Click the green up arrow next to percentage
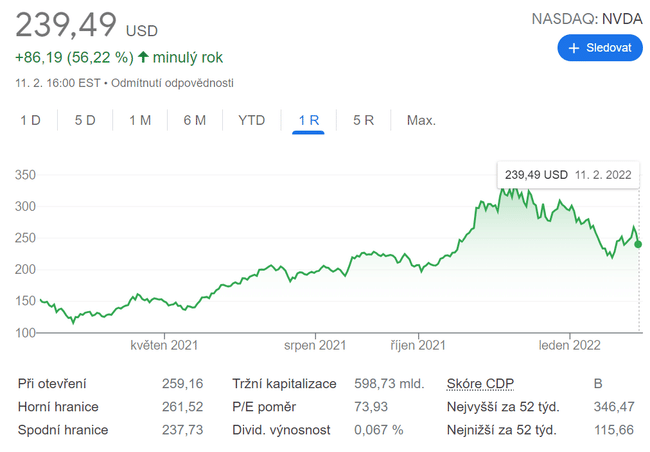 click(x=143, y=57)
